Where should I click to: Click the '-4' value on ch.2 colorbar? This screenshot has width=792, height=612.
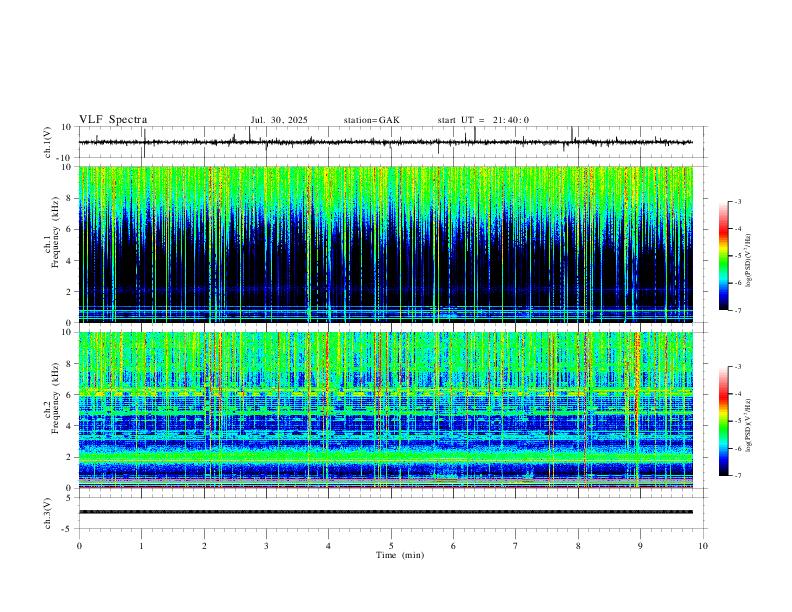tap(737, 394)
